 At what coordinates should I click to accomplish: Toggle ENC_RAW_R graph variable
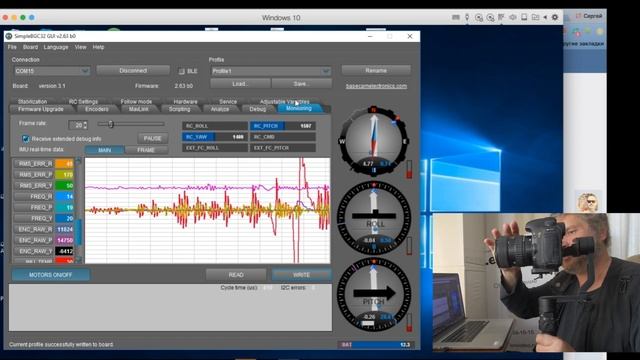(x=34, y=229)
